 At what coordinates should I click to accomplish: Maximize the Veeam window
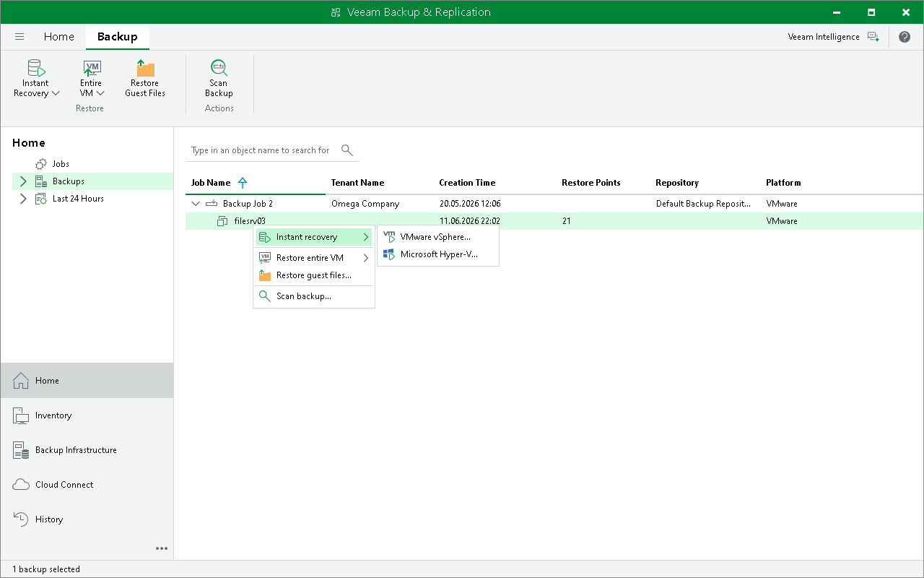click(871, 12)
